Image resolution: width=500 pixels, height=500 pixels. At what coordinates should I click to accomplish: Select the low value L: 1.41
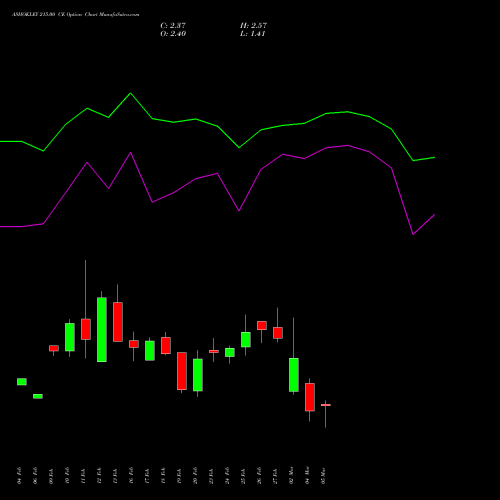pos(253,34)
